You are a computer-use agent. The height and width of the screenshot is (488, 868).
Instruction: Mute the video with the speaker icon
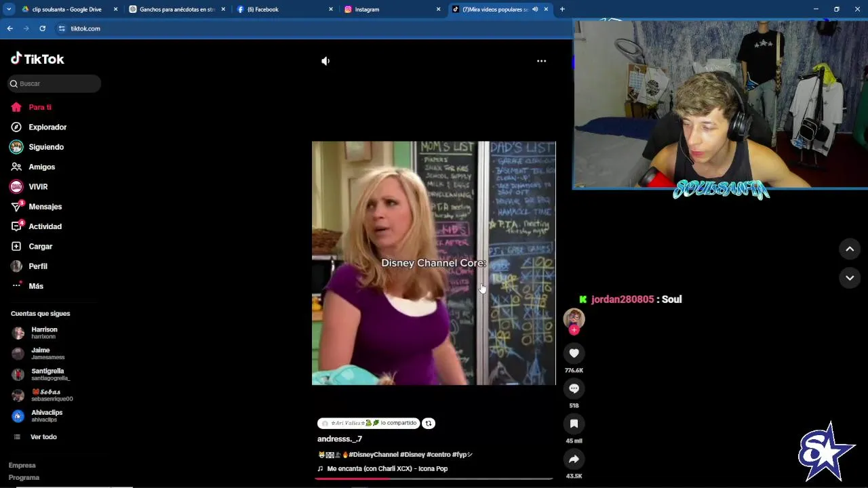(325, 61)
